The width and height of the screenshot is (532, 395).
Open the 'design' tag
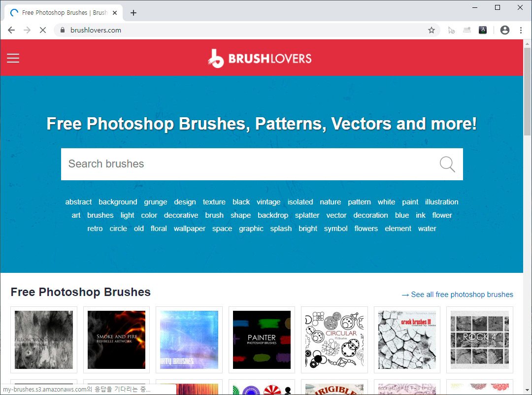point(185,202)
